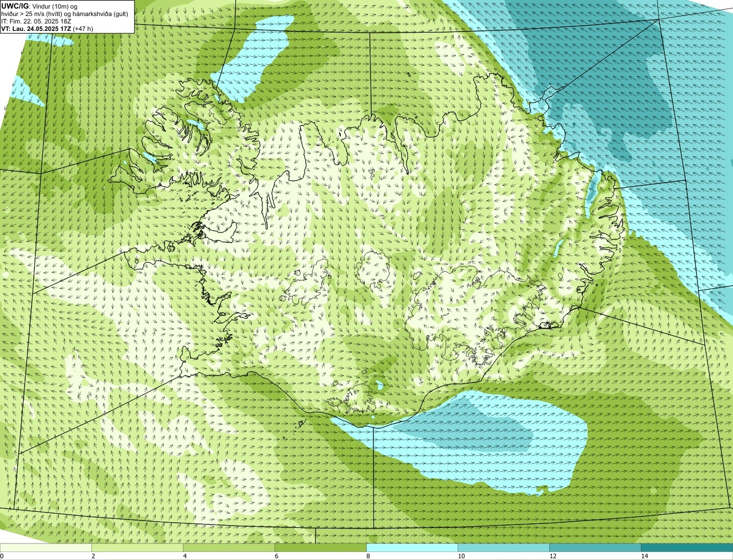Click the legend scale label '14'
The height and width of the screenshot is (560, 733).
644,556
